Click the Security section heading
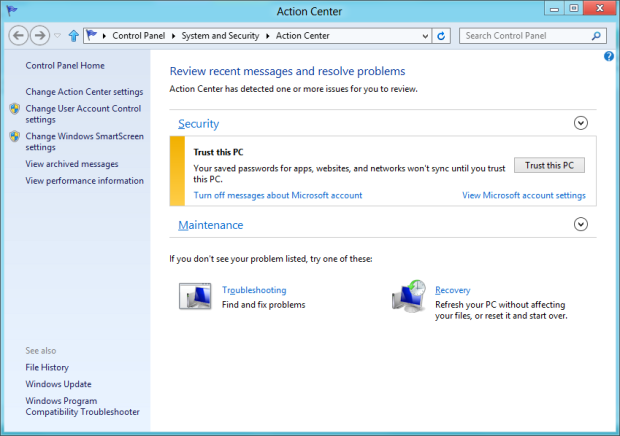The image size is (620, 436). tap(198, 124)
